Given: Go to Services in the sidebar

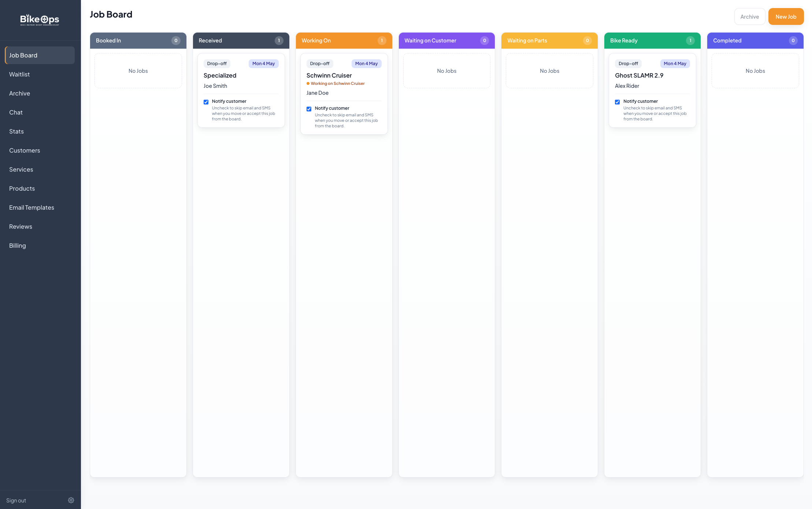Looking at the screenshot, I should (40, 169).
